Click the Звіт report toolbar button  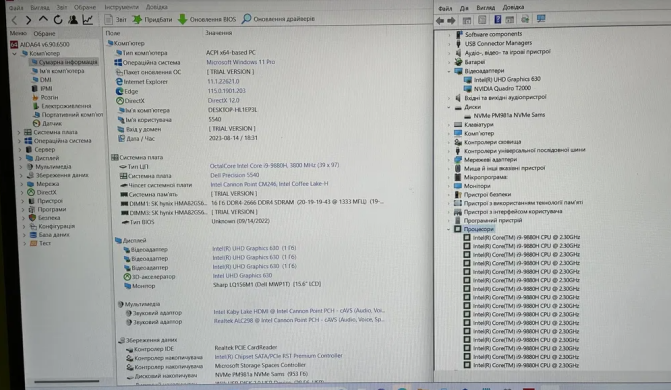[x=116, y=19]
